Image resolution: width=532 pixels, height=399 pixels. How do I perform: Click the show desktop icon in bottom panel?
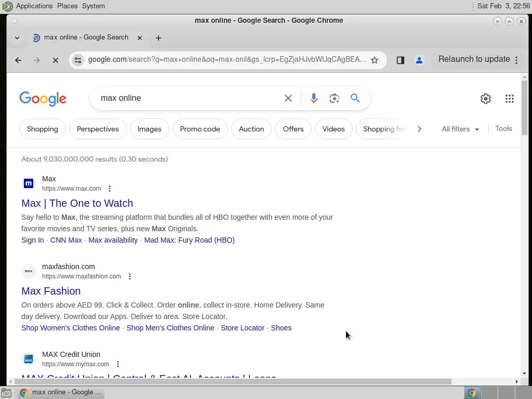[6, 393]
